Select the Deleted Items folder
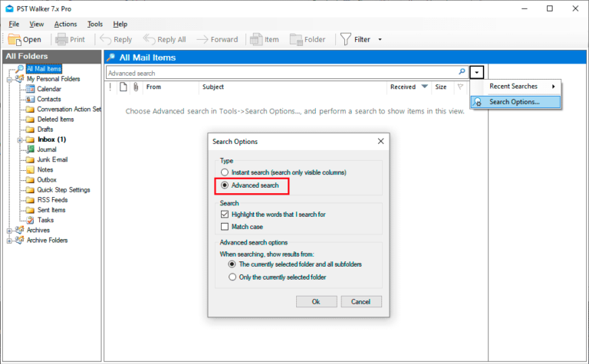This screenshot has width=589, height=364. (55, 120)
